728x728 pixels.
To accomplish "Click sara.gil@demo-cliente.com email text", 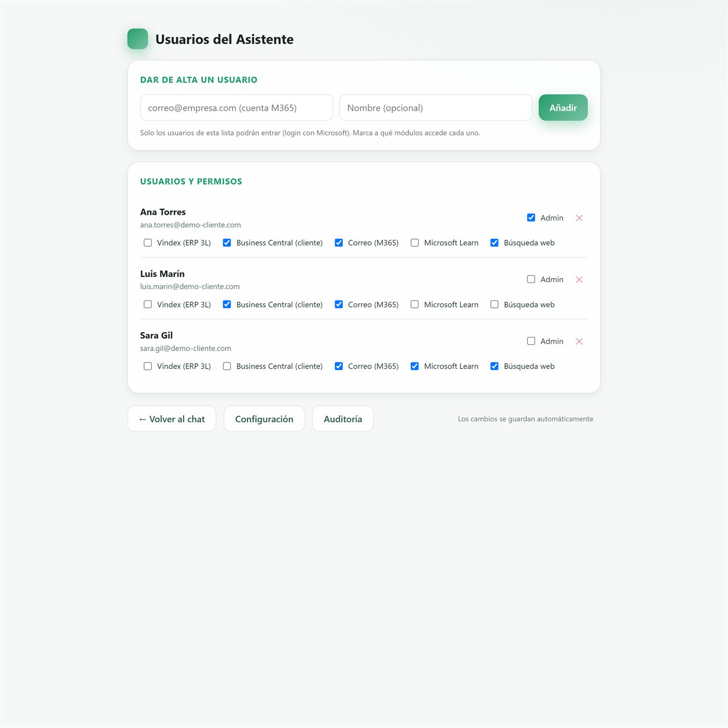I will point(186,348).
